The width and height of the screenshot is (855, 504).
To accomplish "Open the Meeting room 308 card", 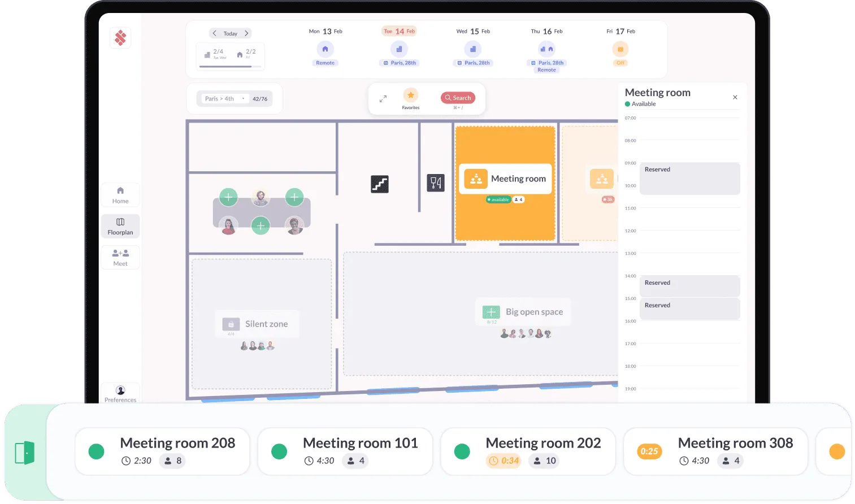I will [x=715, y=451].
